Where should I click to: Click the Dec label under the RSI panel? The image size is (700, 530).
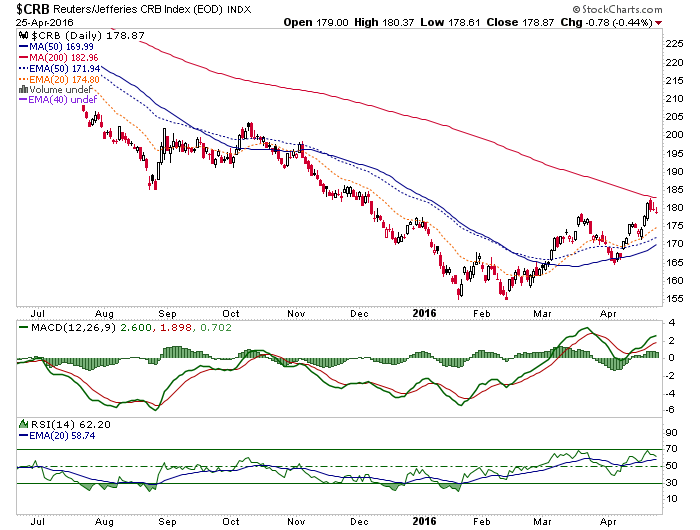(359, 522)
